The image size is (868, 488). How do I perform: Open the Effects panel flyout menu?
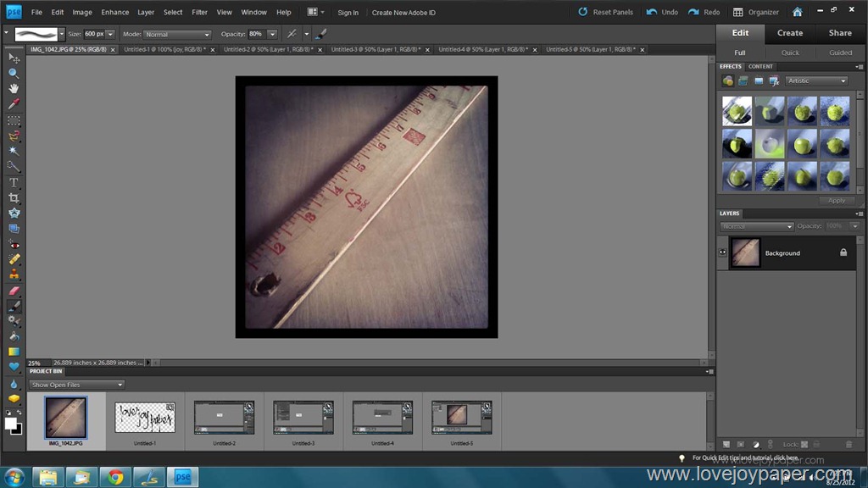click(859, 66)
